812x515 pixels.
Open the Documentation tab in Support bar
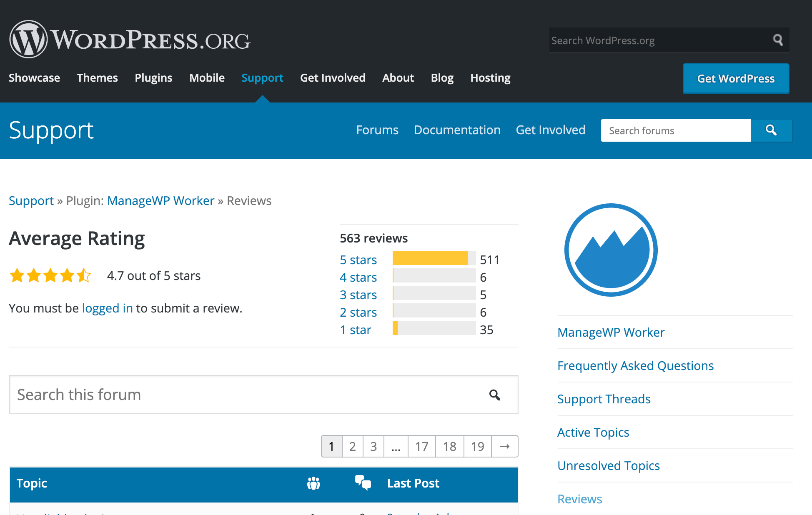tap(457, 130)
